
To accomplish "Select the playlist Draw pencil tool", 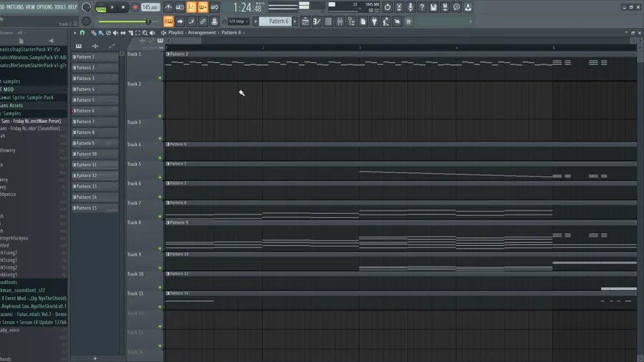I will click(94, 33).
